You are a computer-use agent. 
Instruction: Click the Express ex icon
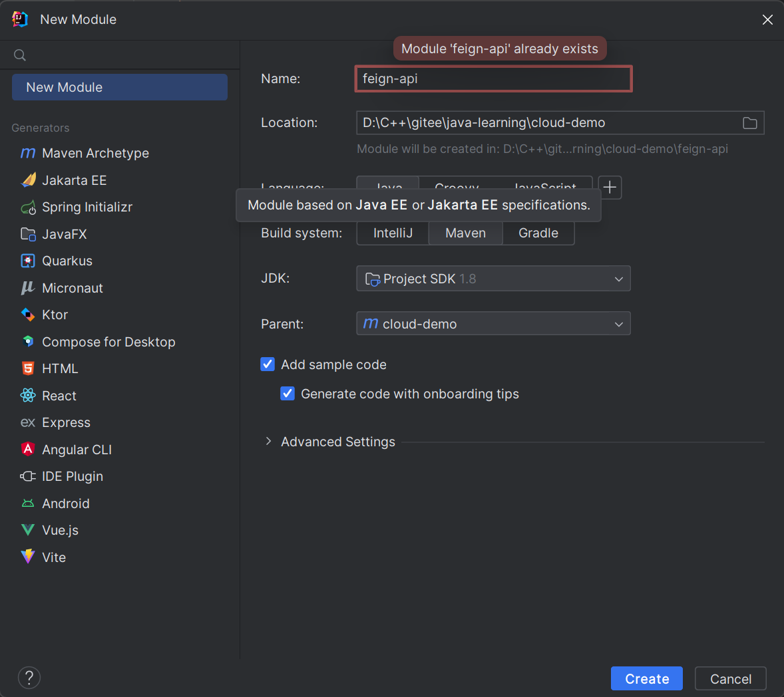pyautogui.click(x=28, y=423)
